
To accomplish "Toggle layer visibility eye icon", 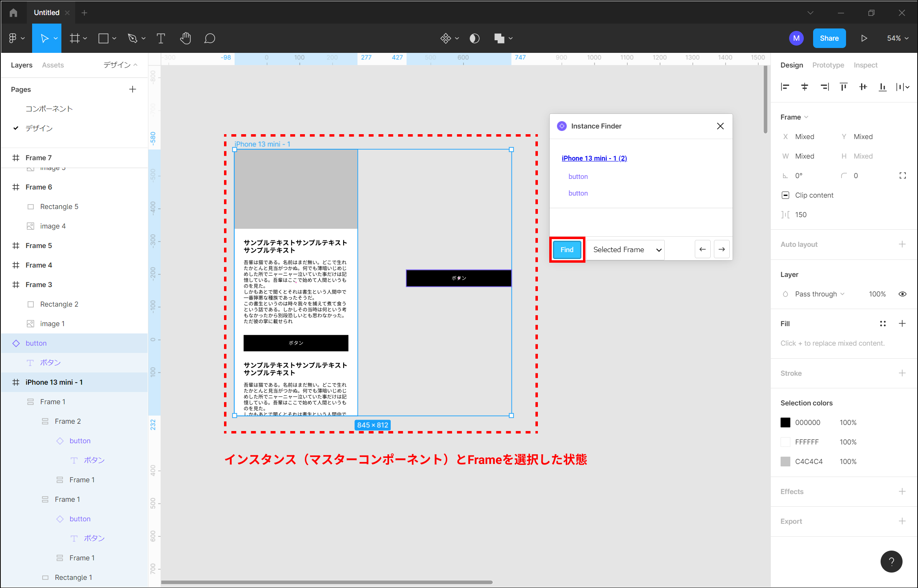I will click(x=902, y=294).
